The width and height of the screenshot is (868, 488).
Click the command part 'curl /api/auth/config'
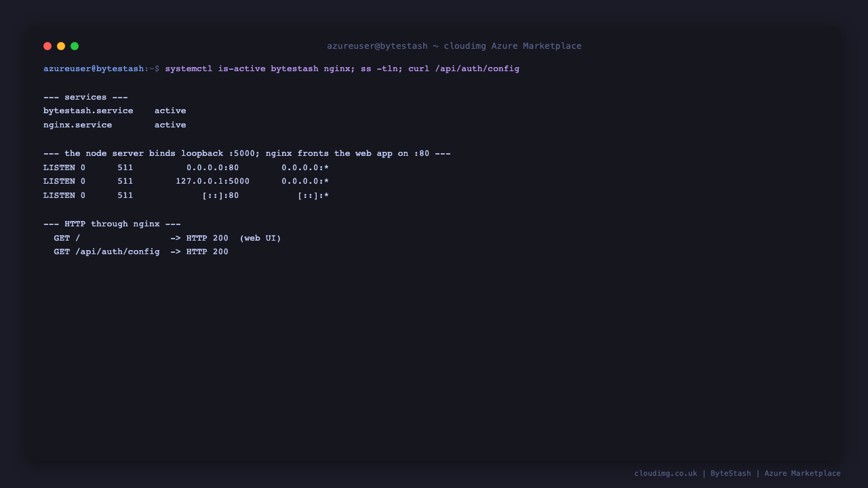pos(464,68)
